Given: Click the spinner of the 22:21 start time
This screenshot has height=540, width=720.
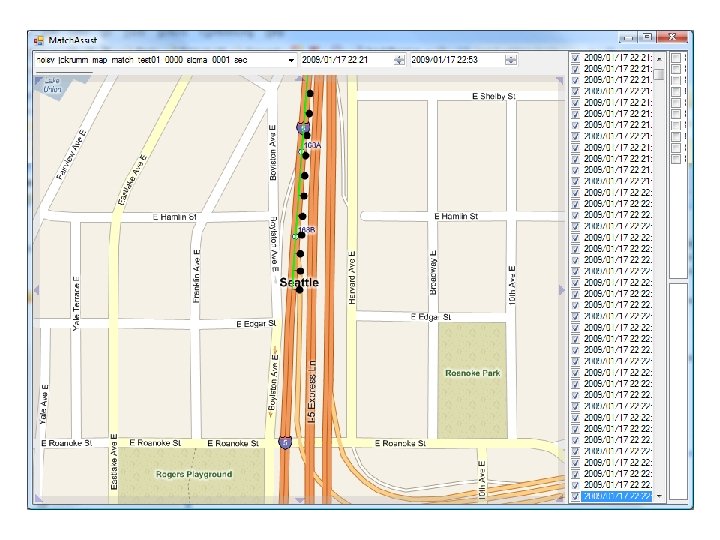Looking at the screenshot, I should point(399,60).
